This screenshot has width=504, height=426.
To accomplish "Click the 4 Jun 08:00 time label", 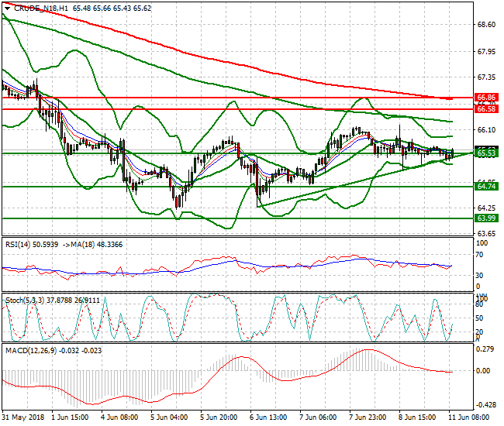I will click(122, 417).
